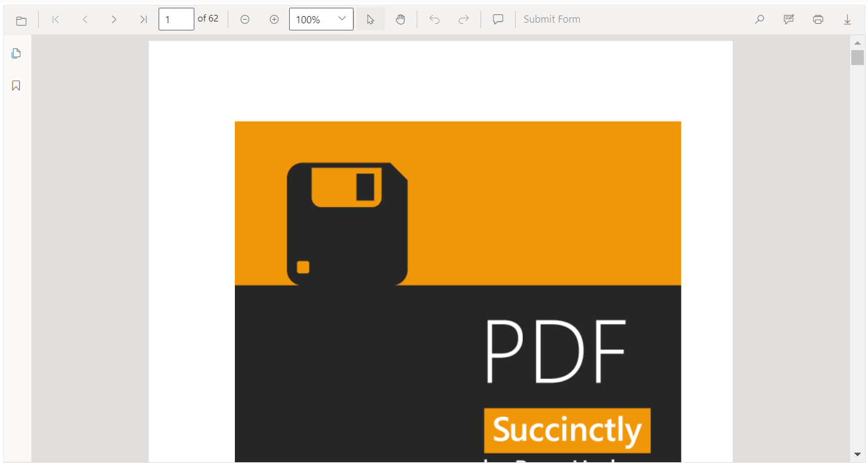This screenshot has height=467, width=868.
Task: Click the page number input field
Action: pyautogui.click(x=176, y=19)
